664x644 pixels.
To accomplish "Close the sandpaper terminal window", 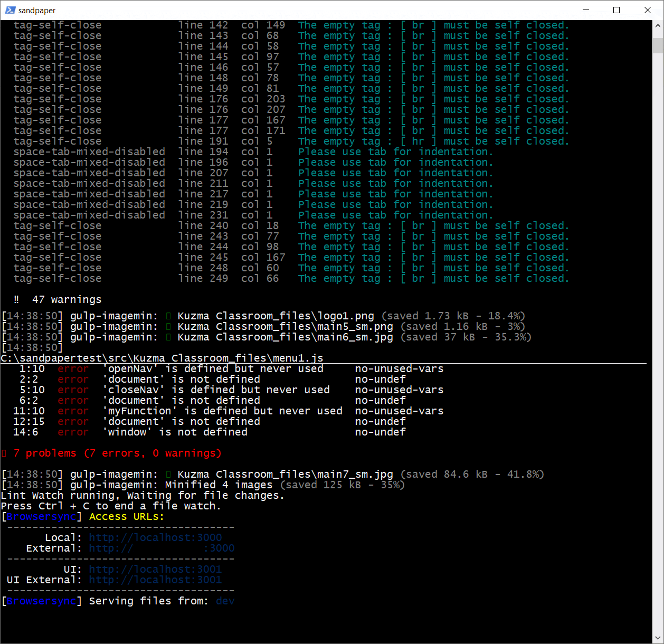I will click(648, 10).
